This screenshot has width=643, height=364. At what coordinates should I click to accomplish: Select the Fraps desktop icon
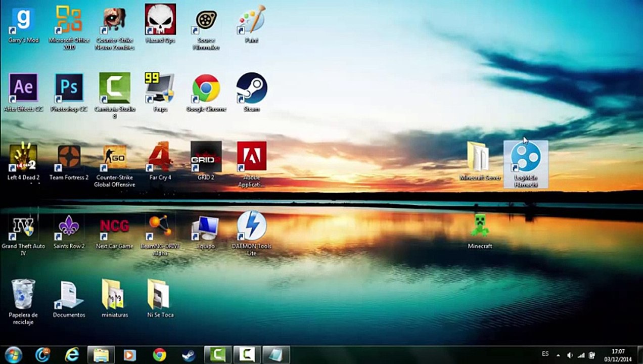click(160, 88)
